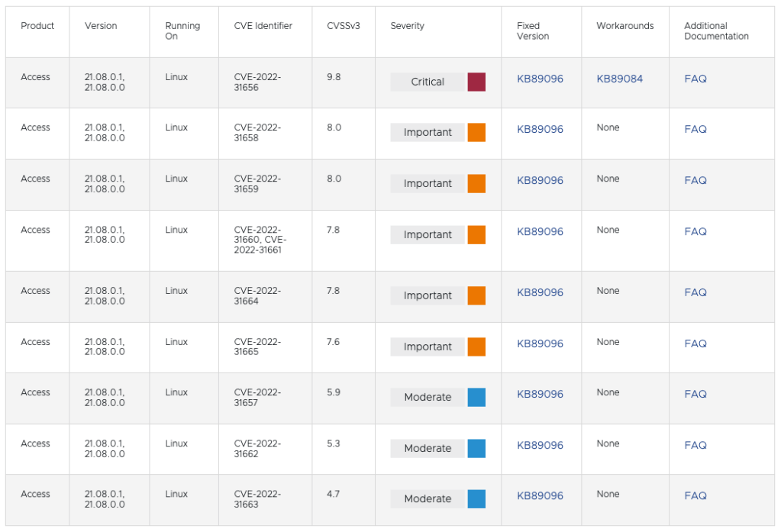
Task: Click orange swatch in the CVE-2022-31665 row
Action: point(476,347)
